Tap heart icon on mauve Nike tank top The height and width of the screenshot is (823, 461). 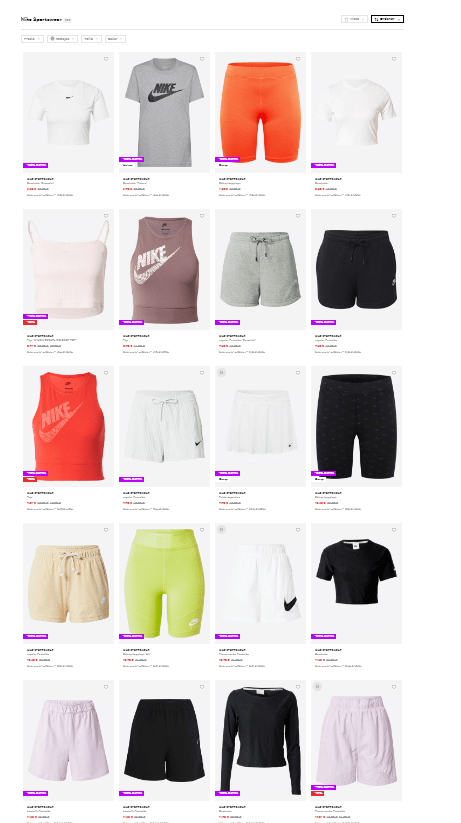[x=202, y=216]
